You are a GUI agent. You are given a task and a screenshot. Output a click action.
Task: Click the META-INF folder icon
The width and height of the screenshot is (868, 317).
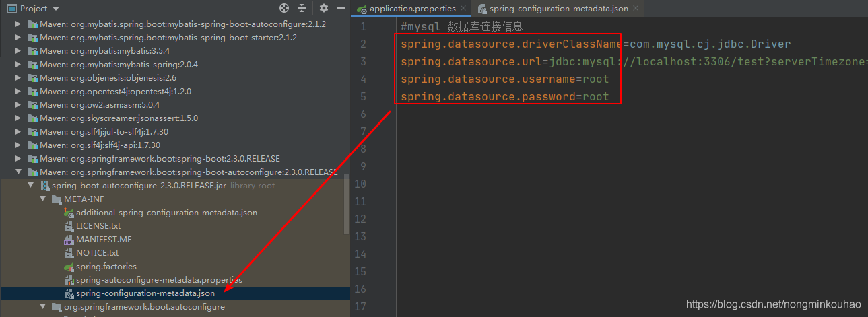point(57,199)
